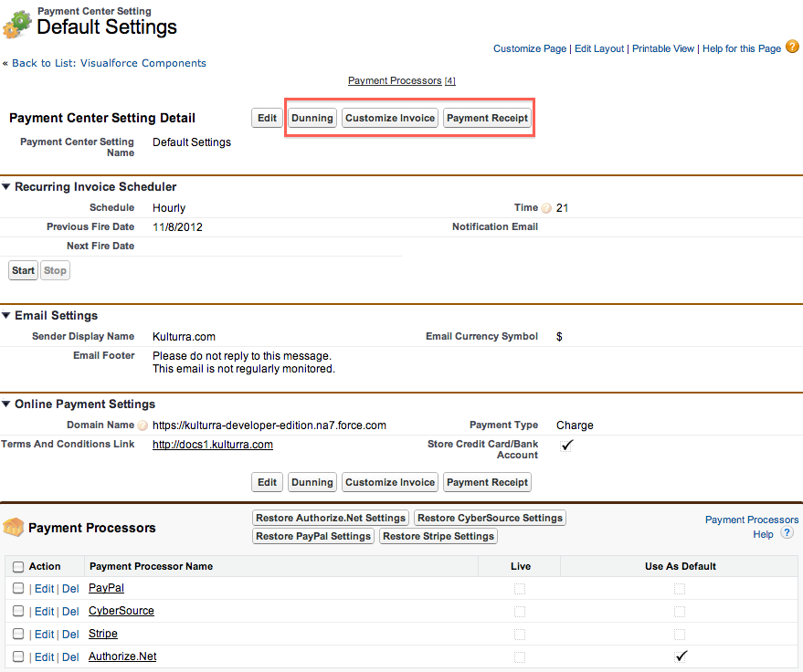Click the Payment Processors box icon

[x=14, y=527]
